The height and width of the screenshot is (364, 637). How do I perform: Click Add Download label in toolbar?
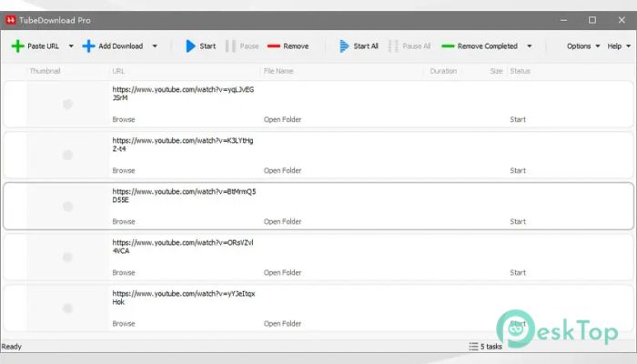click(121, 45)
